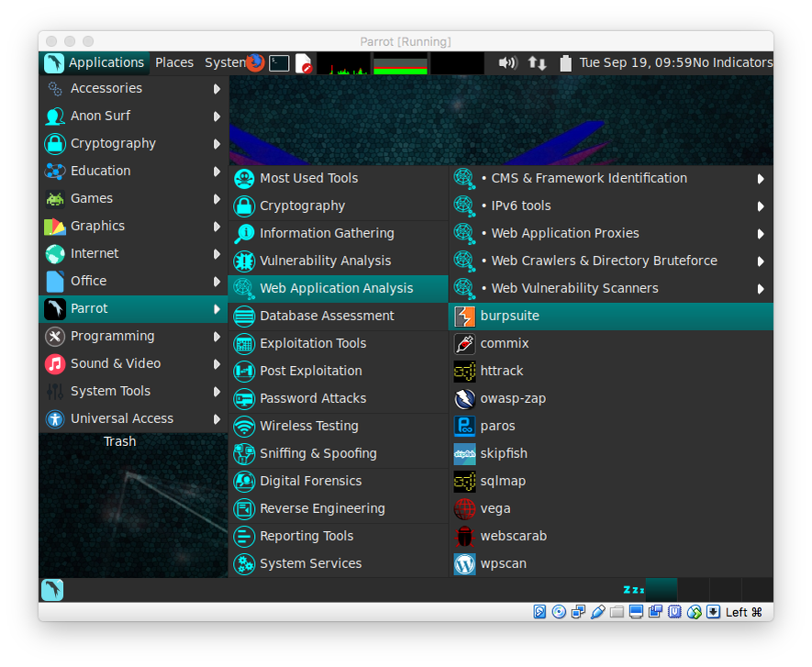Click the CPU system monitor graph
Image resolution: width=812 pixels, height=667 pixels.
point(343,63)
